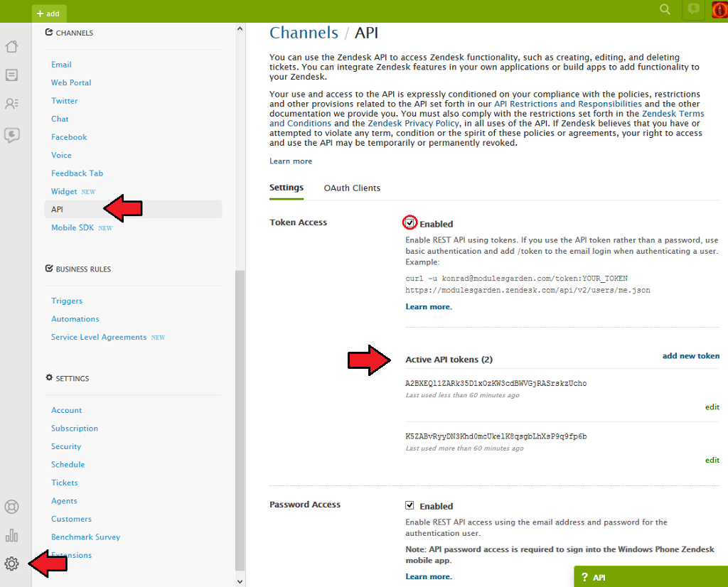
Task: Open the Subscription settings
Action: tap(75, 429)
